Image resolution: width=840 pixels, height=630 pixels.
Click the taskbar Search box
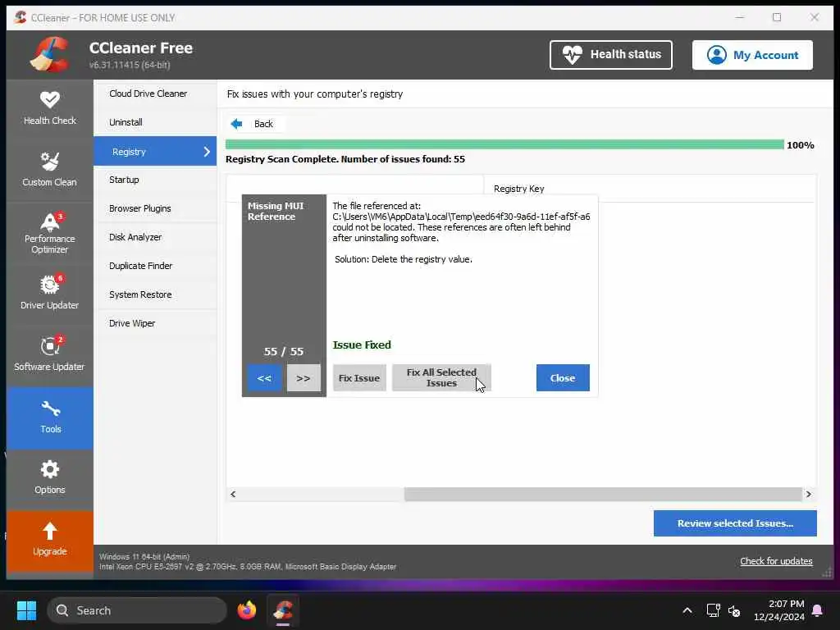pos(137,610)
